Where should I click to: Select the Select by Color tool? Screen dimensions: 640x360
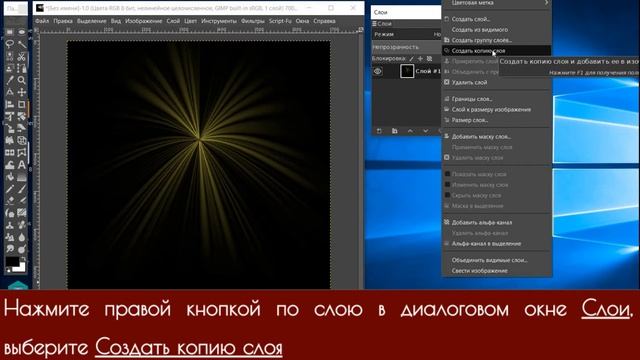10,56
